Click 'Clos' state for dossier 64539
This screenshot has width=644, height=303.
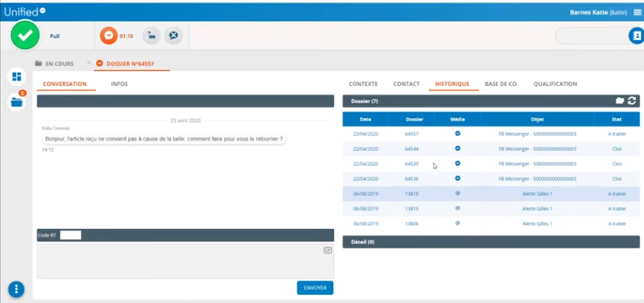617,164
